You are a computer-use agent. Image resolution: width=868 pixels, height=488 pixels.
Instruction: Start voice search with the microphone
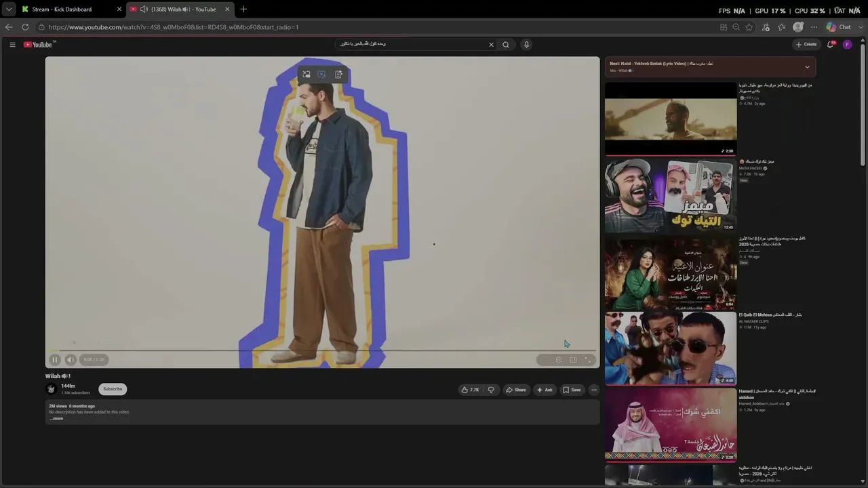pos(526,45)
